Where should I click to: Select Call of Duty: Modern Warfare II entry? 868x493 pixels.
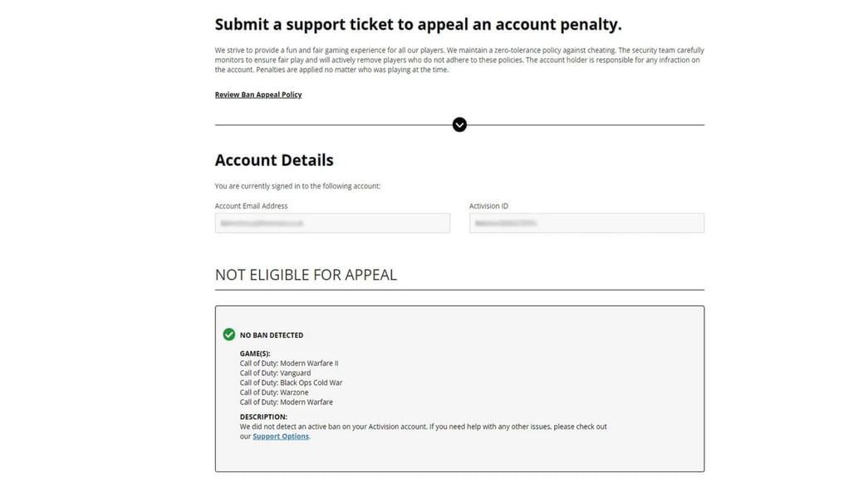coord(289,364)
